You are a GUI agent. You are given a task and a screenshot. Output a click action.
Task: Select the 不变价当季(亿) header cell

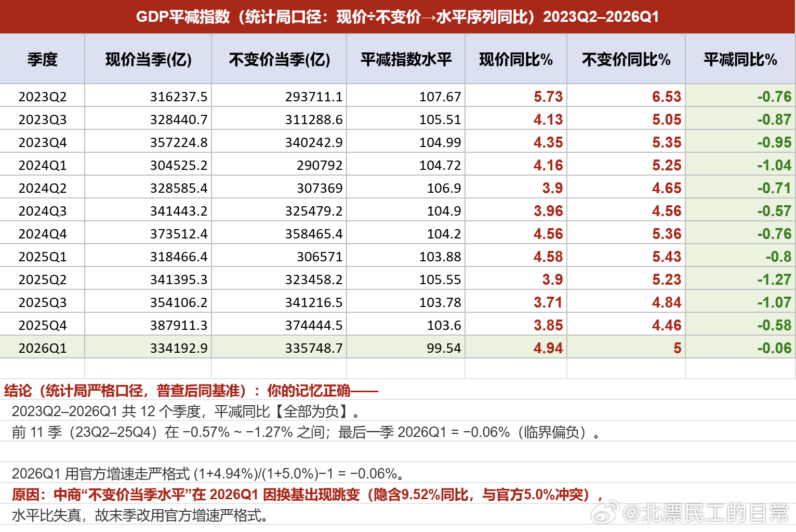coord(279,59)
